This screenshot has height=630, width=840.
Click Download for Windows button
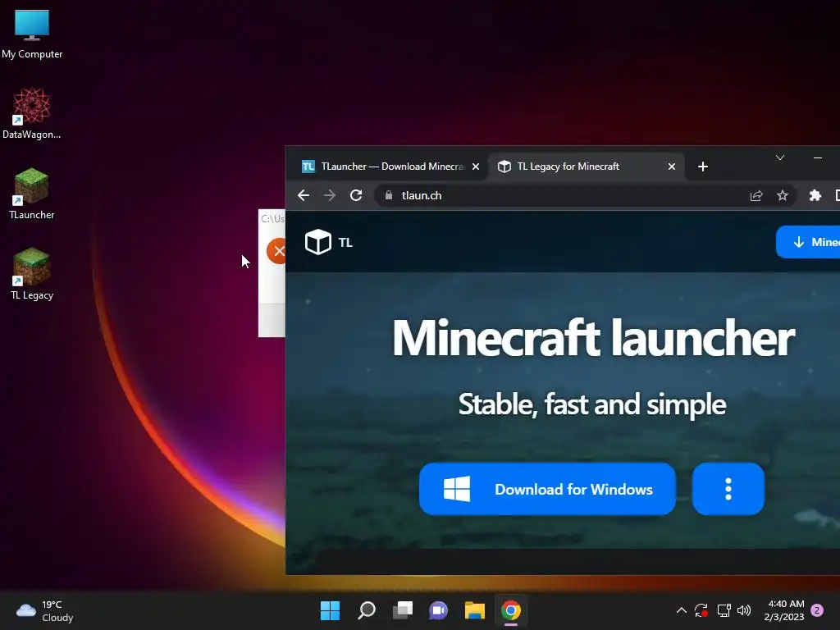[547, 489]
